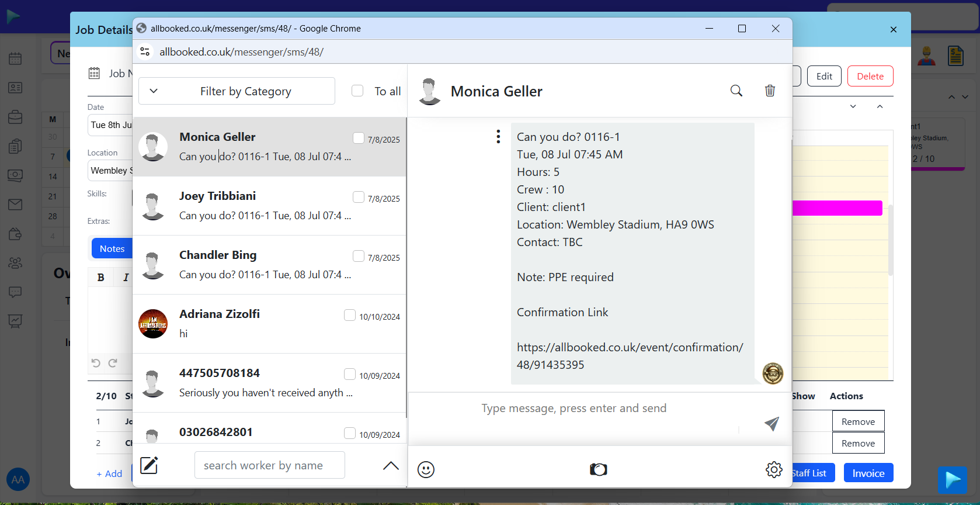Delete conversation using trash icon
Image resolution: width=980 pixels, height=505 pixels.
770,91
